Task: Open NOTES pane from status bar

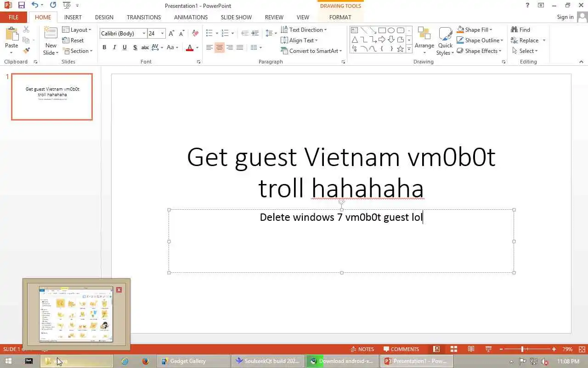Action: click(x=362, y=349)
